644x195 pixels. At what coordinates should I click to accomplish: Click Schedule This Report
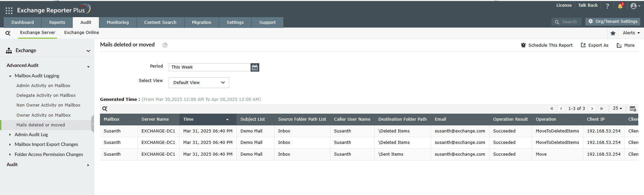[547, 45]
